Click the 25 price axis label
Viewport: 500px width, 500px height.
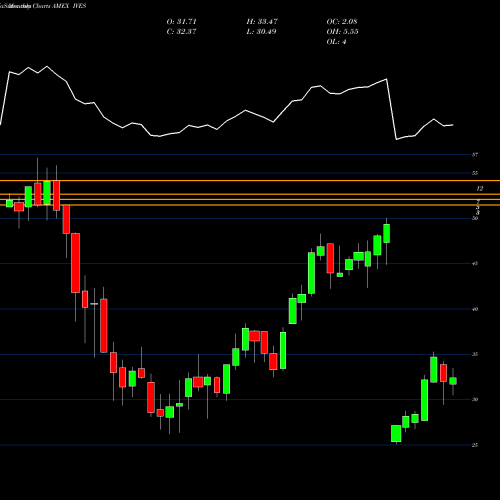point(475,445)
